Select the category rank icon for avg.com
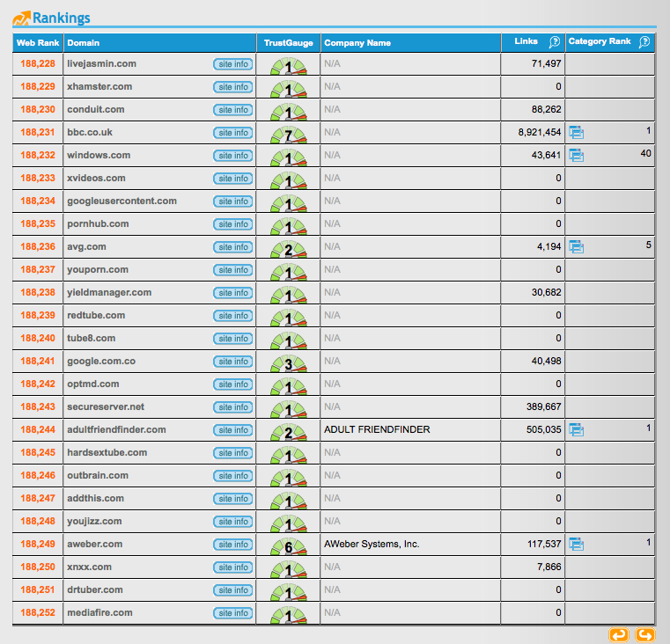 (577, 247)
